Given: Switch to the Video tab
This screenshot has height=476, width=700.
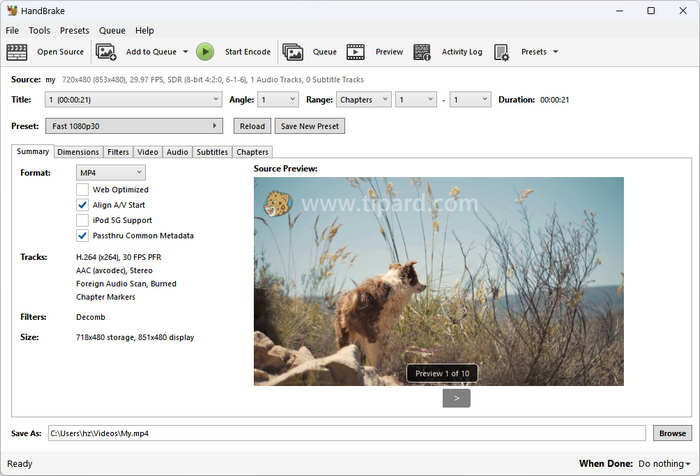Looking at the screenshot, I should [148, 152].
